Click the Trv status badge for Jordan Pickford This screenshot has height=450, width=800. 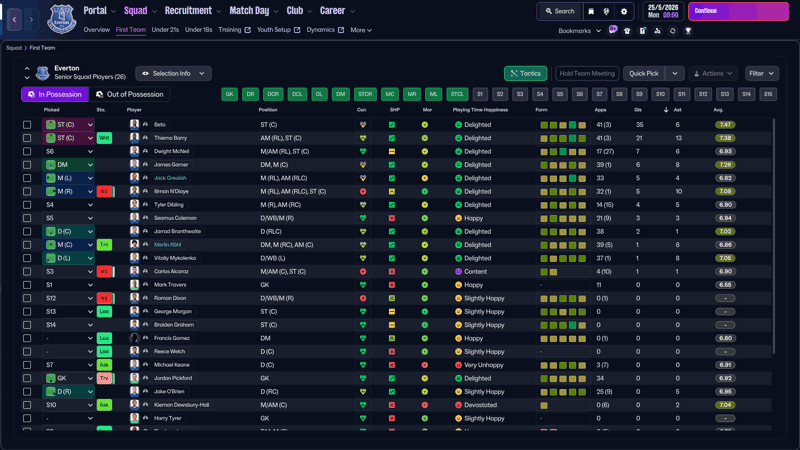[x=105, y=378]
